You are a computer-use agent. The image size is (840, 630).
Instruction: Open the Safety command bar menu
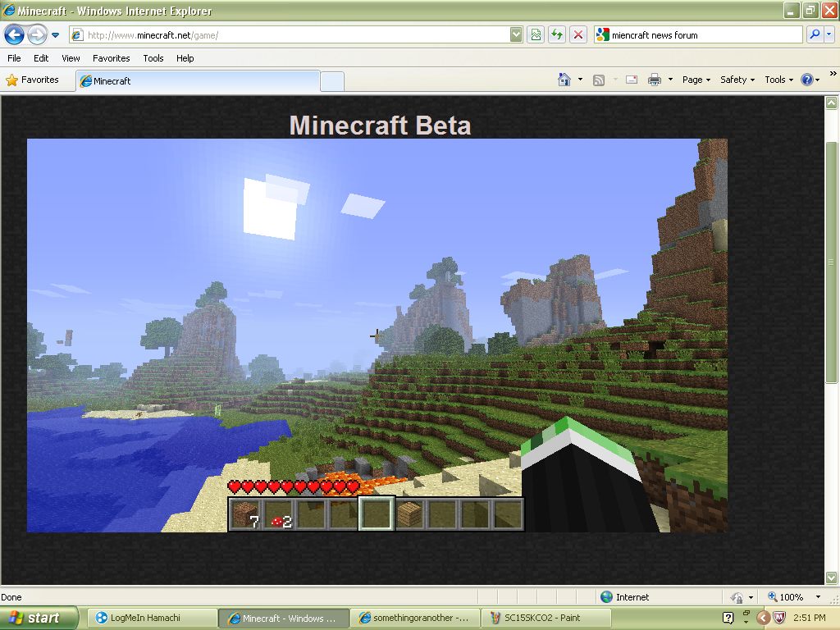click(737, 80)
